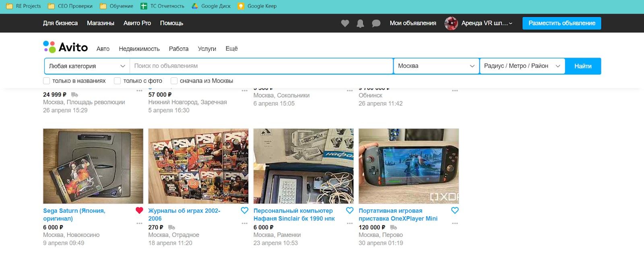644x259 pixels.
Task: Enable 'только с фото' checkbox
Action: click(x=118, y=81)
